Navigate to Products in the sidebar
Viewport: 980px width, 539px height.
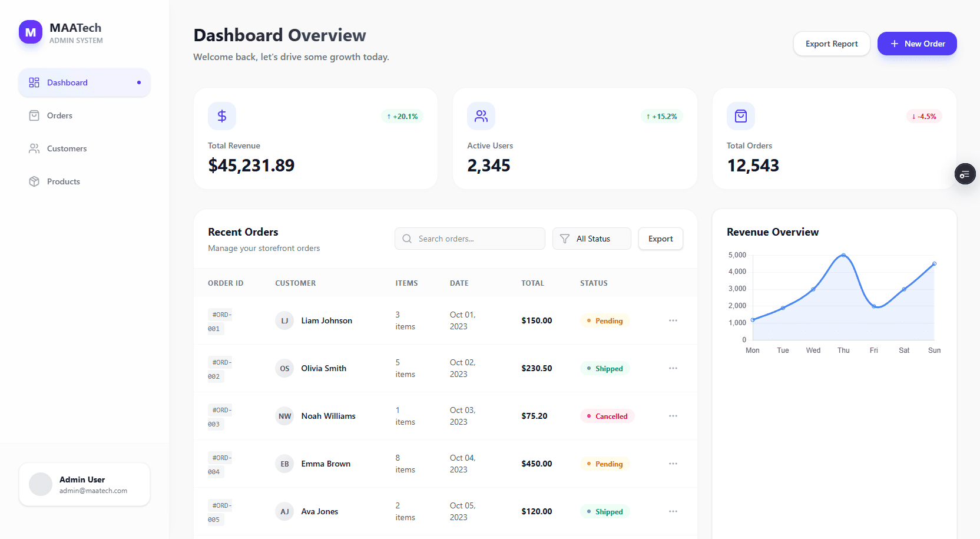(x=63, y=181)
